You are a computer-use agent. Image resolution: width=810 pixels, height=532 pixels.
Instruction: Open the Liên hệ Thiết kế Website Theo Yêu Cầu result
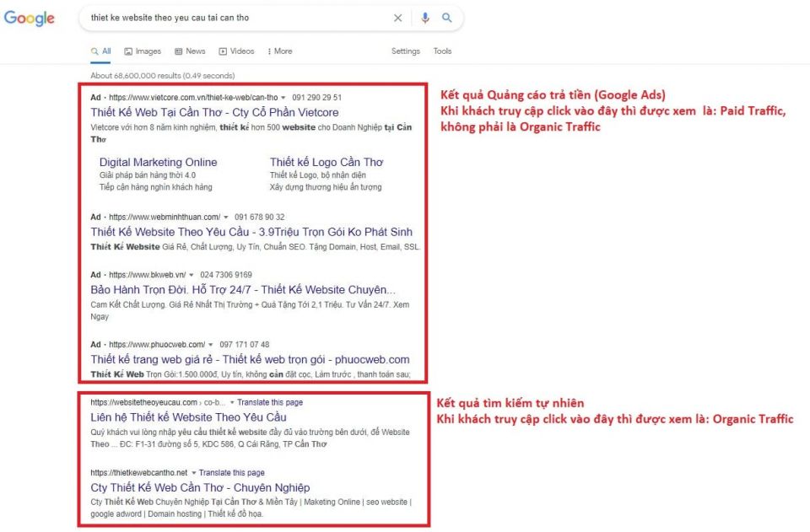click(x=188, y=417)
